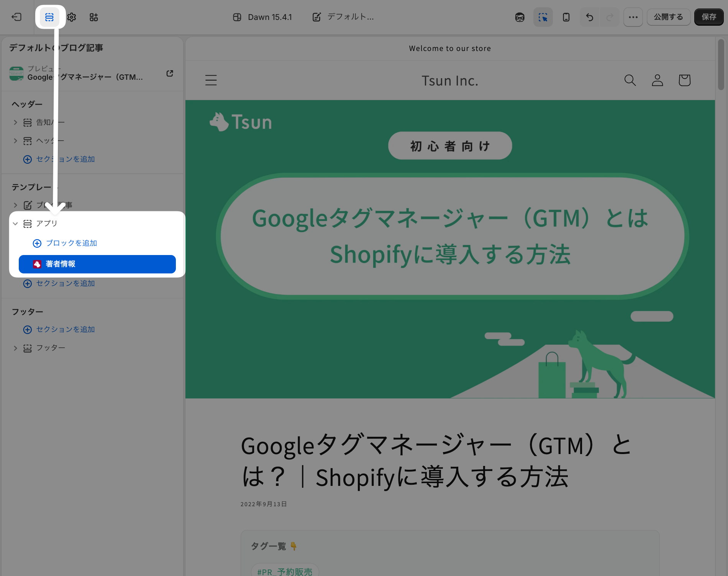728x576 pixels.
Task: Click ブロックを追加 under アプリ
Action: coord(65,243)
